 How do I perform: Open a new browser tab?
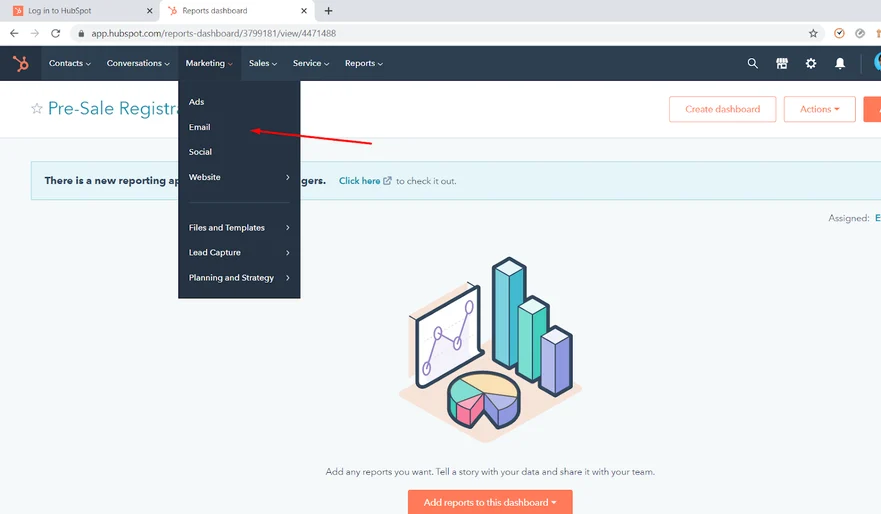(329, 11)
